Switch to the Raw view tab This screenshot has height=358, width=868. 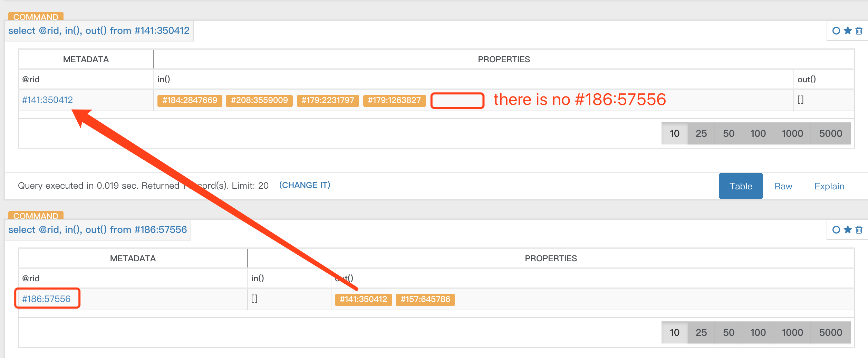point(783,186)
